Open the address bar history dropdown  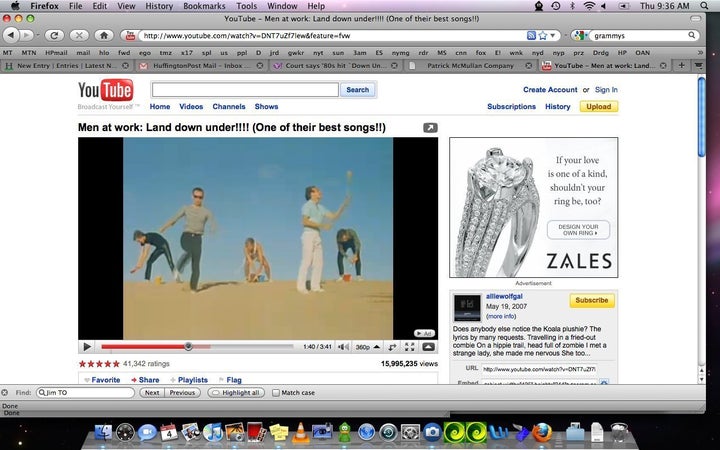point(553,35)
